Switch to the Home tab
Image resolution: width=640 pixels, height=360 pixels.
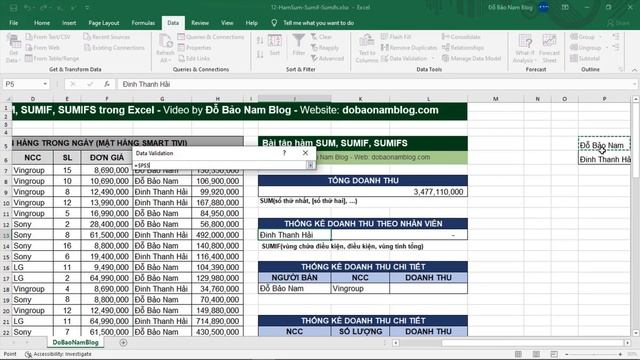42,23
